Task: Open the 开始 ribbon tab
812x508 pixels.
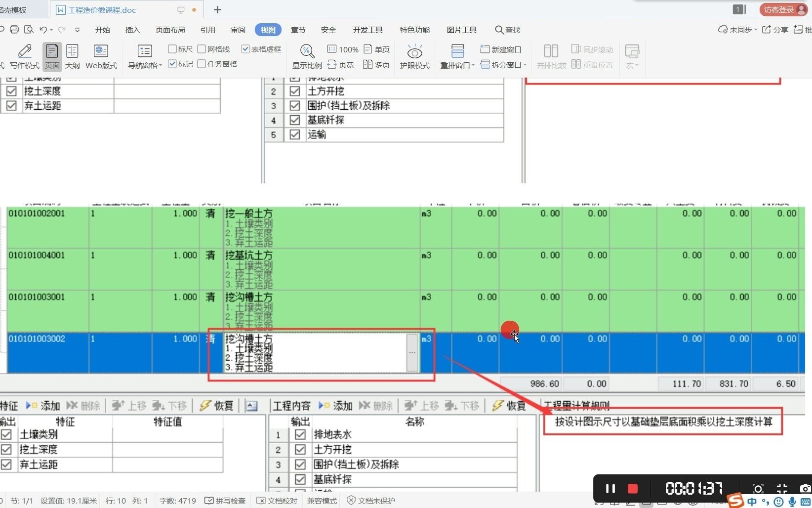Action: [x=102, y=30]
